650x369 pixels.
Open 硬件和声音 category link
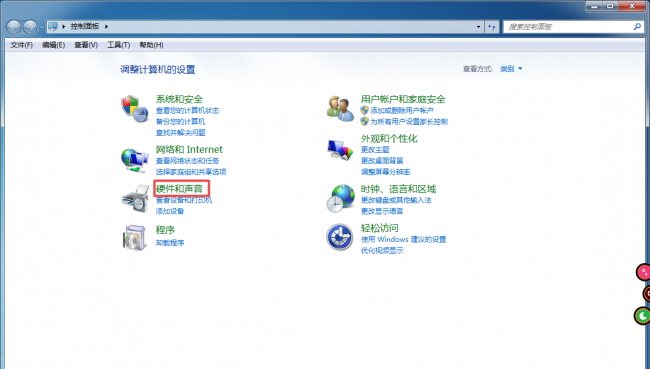(x=179, y=189)
